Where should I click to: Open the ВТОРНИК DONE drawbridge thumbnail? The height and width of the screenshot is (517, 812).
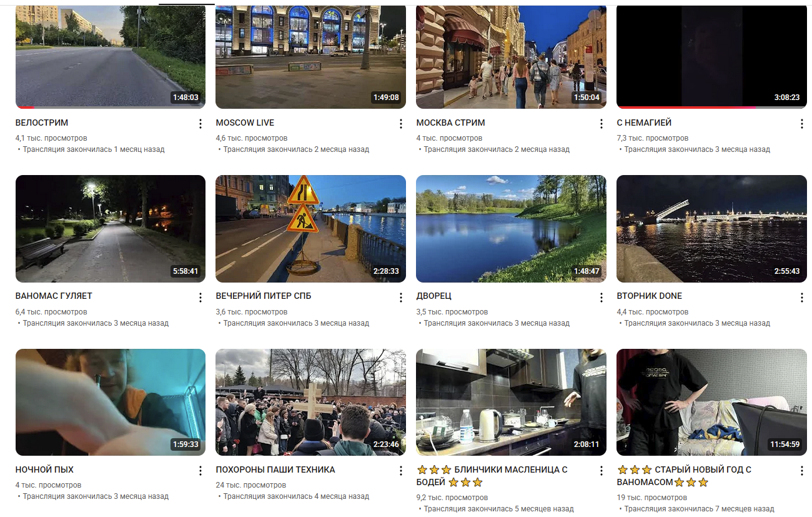[711, 229]
